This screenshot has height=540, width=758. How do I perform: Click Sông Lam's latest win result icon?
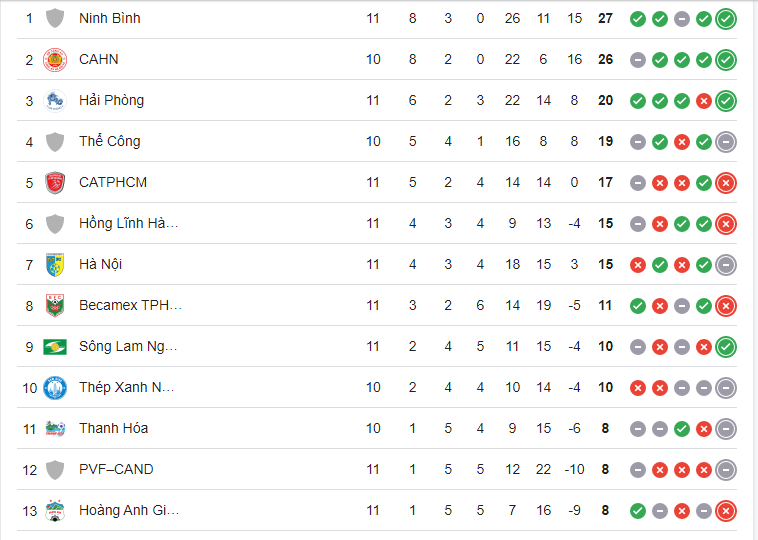(x=726, y=346)
